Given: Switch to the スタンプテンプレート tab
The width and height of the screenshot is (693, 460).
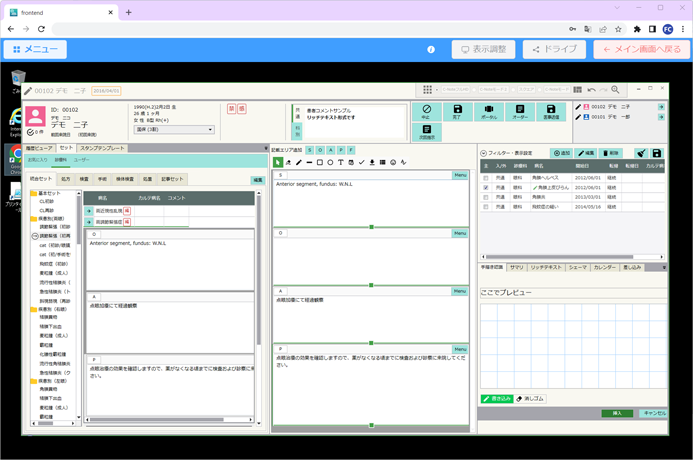Looking at the screenshot, I should (x=101, y=148).
